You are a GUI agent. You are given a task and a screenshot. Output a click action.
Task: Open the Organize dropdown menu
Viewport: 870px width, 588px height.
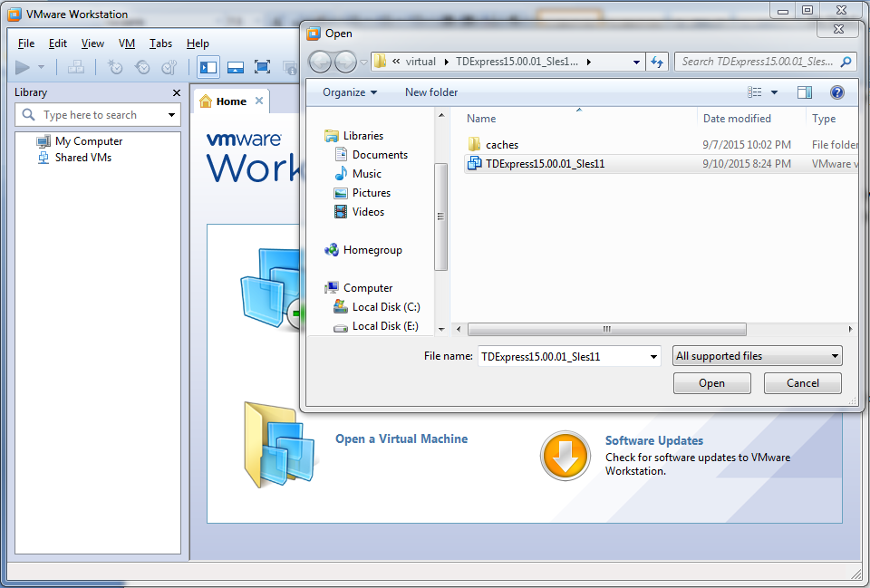350,92
